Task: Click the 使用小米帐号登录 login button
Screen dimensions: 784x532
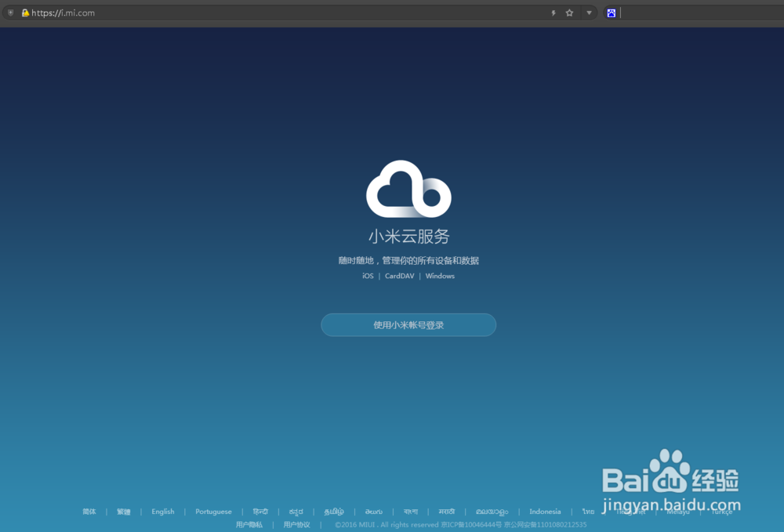Action: tap(408, 324)
